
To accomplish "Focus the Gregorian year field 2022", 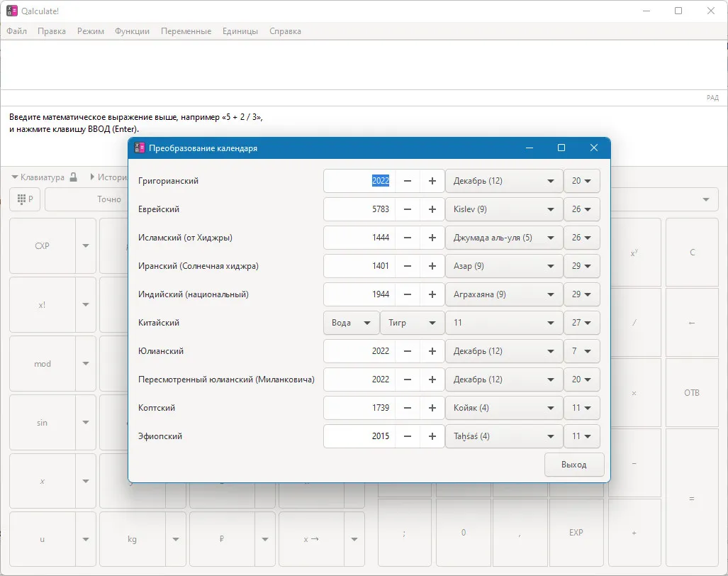I will 359,181.
